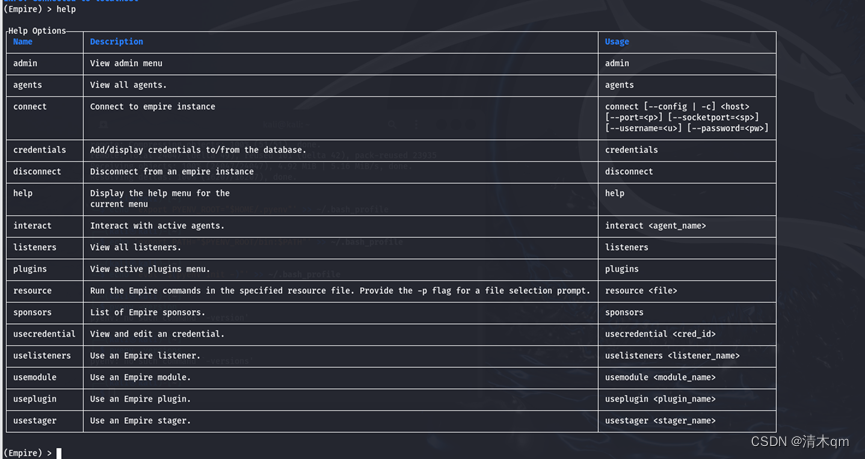Click 'usemodule <module_name>' usage text
The width and height of the screenshot is (865, 459).
pos(660,377)
